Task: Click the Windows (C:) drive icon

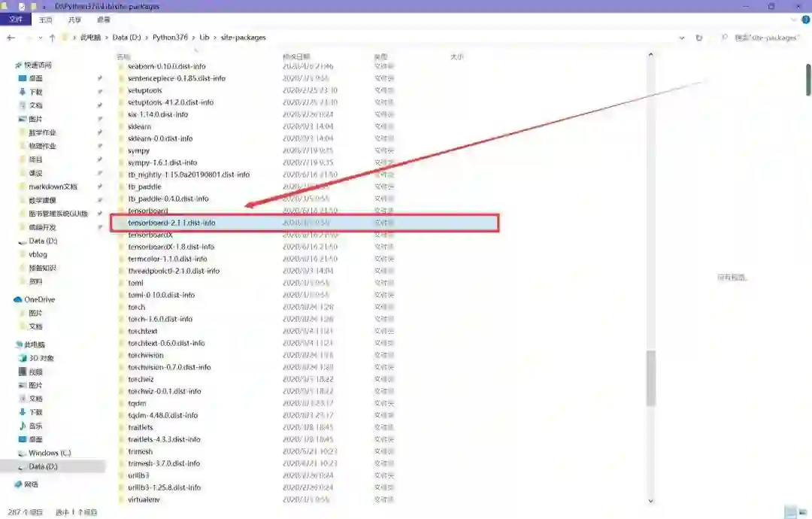Action: click(x=23, y=454)
